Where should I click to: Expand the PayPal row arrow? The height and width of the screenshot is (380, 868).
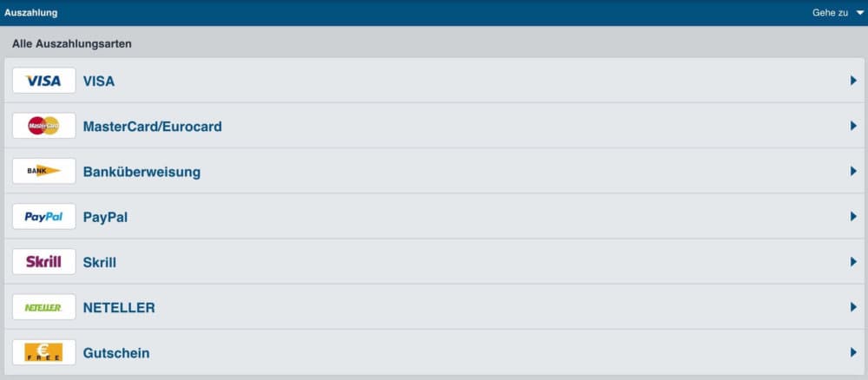tap(853, 216)
